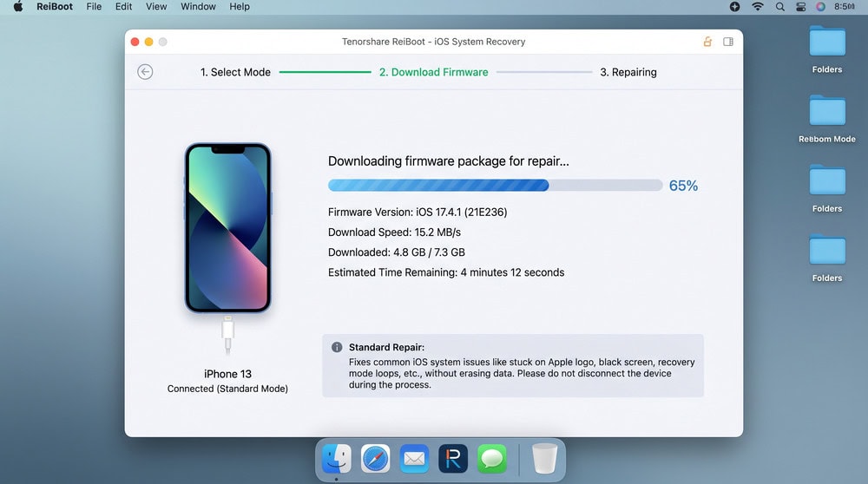Open the Help menu
This screenshot has width=868, height=484.
click(x=240, y=7)
